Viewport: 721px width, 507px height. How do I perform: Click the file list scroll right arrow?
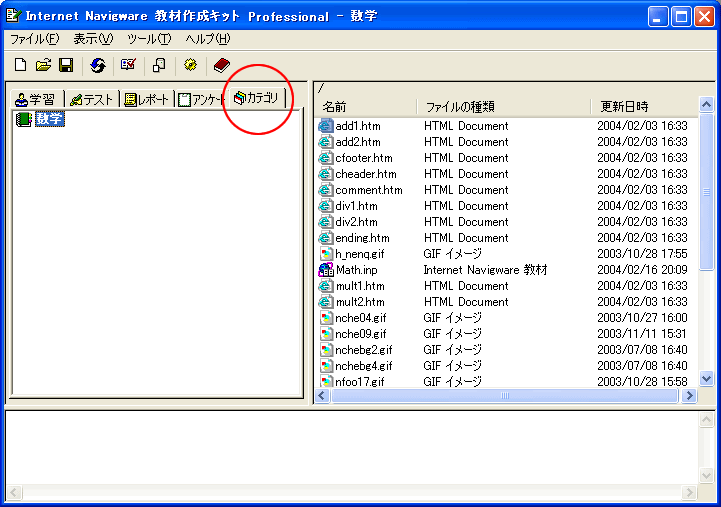689,395
